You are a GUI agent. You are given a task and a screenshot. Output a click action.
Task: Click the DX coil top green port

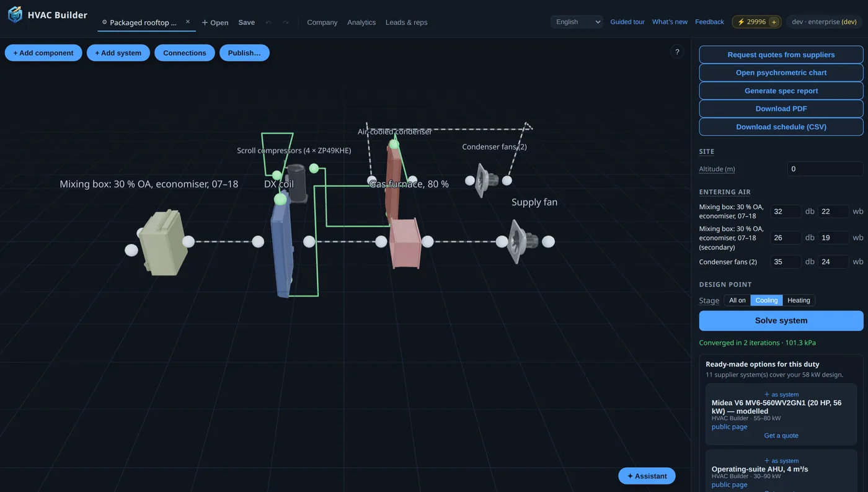280,199
